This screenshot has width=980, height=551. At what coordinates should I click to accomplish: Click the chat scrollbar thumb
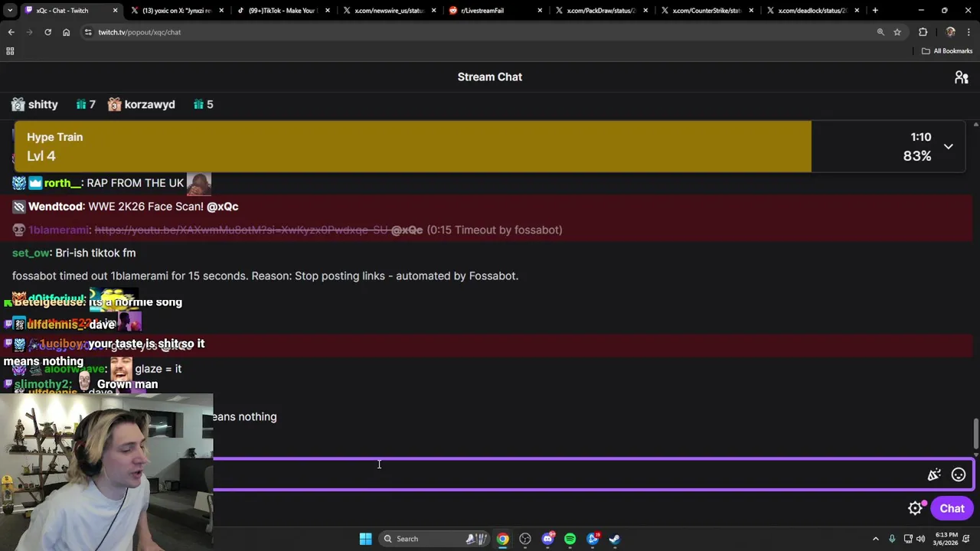[x=975, y=434]
